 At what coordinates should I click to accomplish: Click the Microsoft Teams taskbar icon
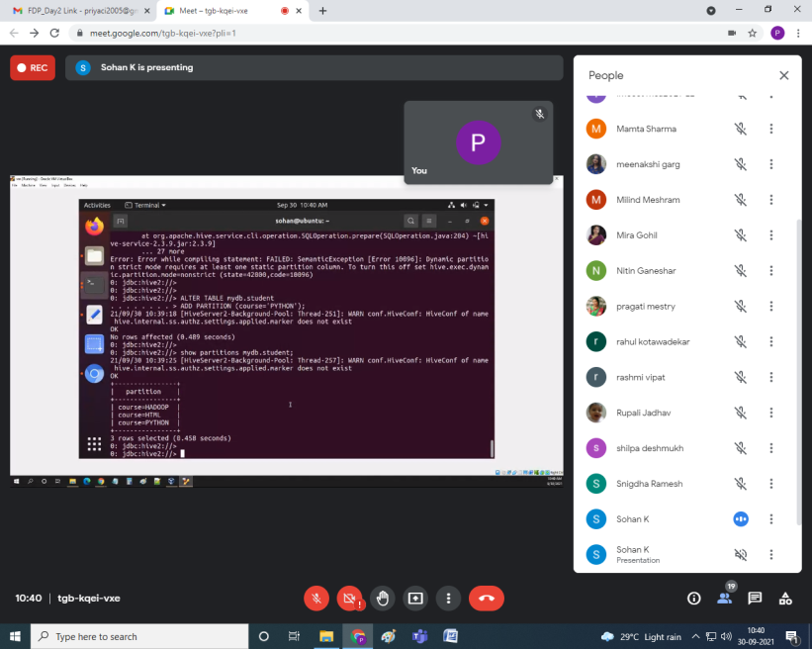tap(418, 636)
